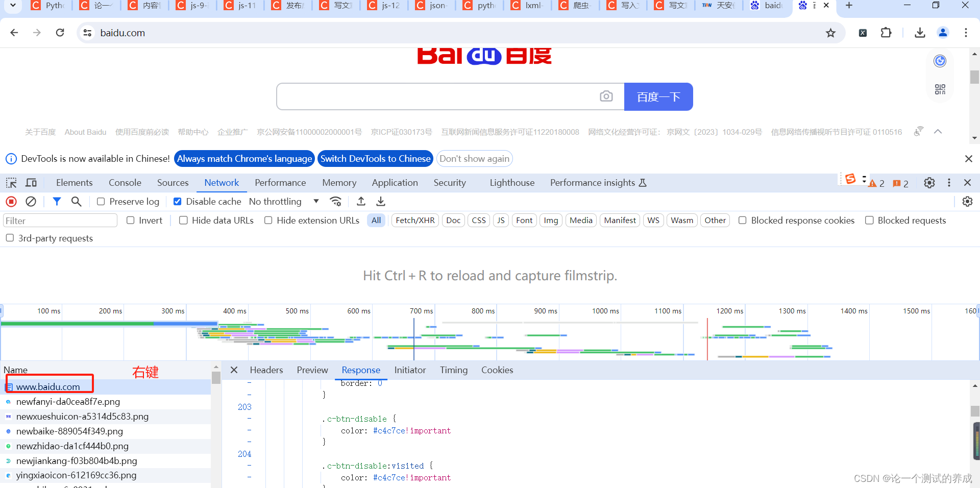Close the DevTools language infobar
This screenshot has height=488, width=980.
[x=968, y=159]
